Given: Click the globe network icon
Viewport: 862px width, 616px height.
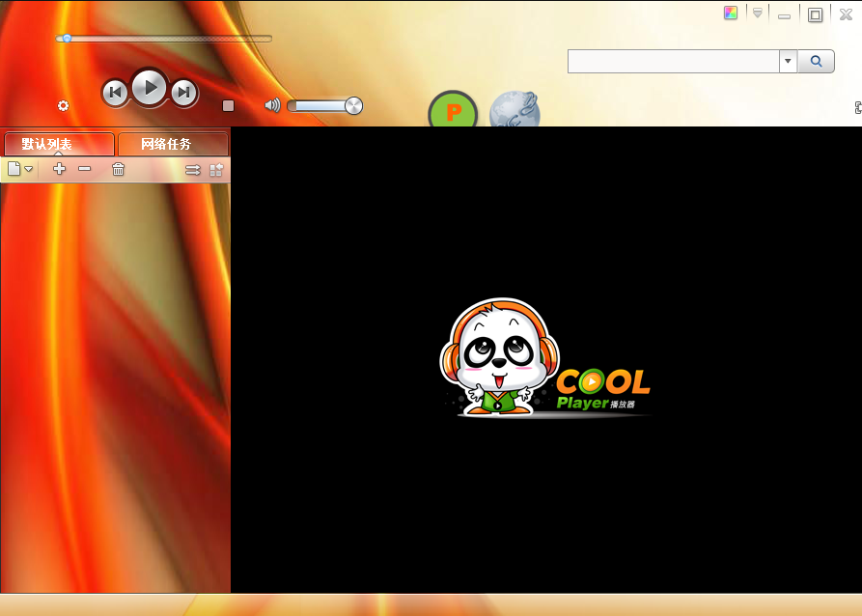Looking at the screenshot, I should point(514,112).
